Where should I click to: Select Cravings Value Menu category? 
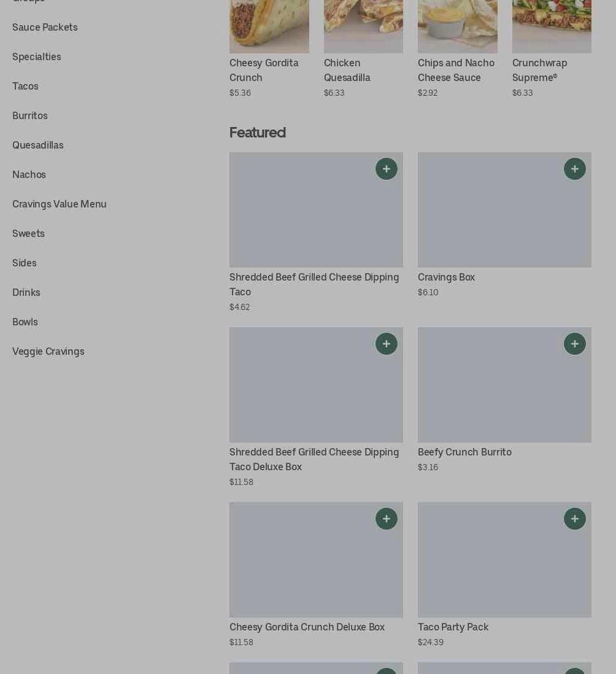[x=60, y=204]
